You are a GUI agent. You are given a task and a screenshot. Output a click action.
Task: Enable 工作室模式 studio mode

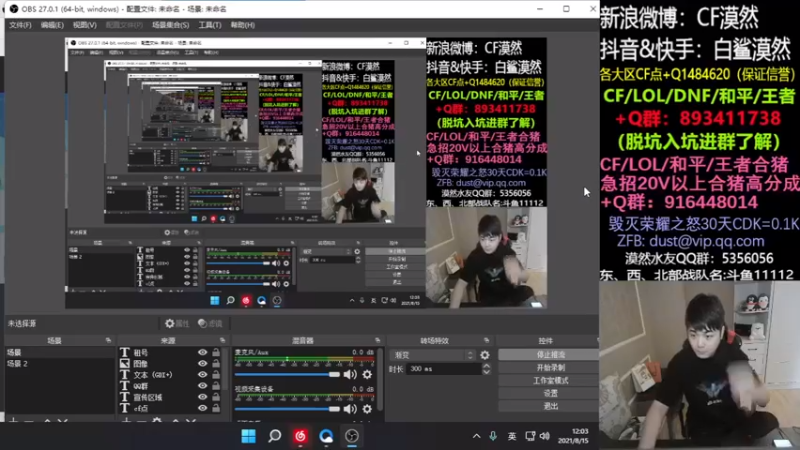(549, 381)
